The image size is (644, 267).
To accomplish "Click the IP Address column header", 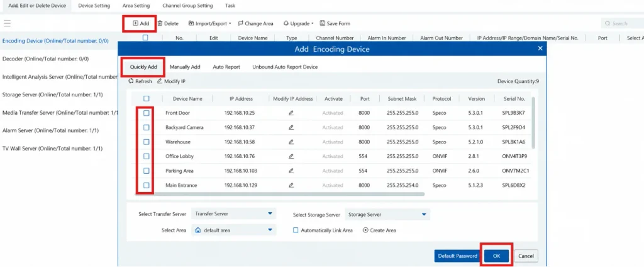I will [x=241, y=99].
